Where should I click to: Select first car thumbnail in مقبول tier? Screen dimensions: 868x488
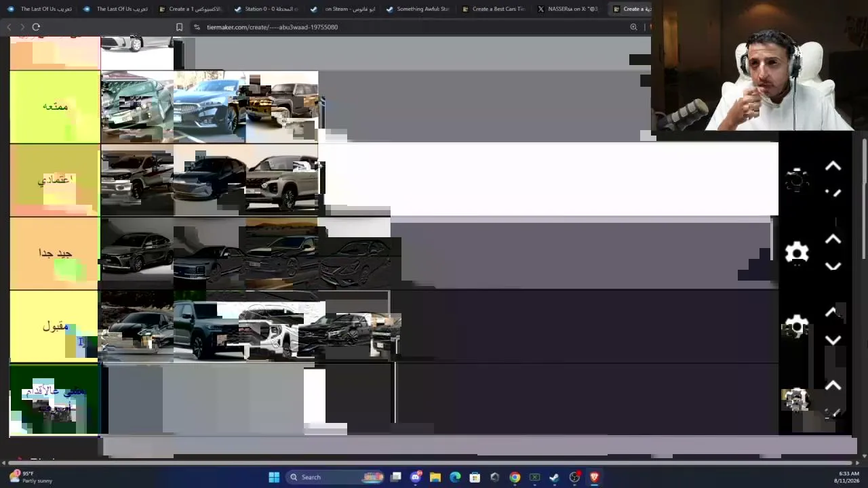point(137,327)
